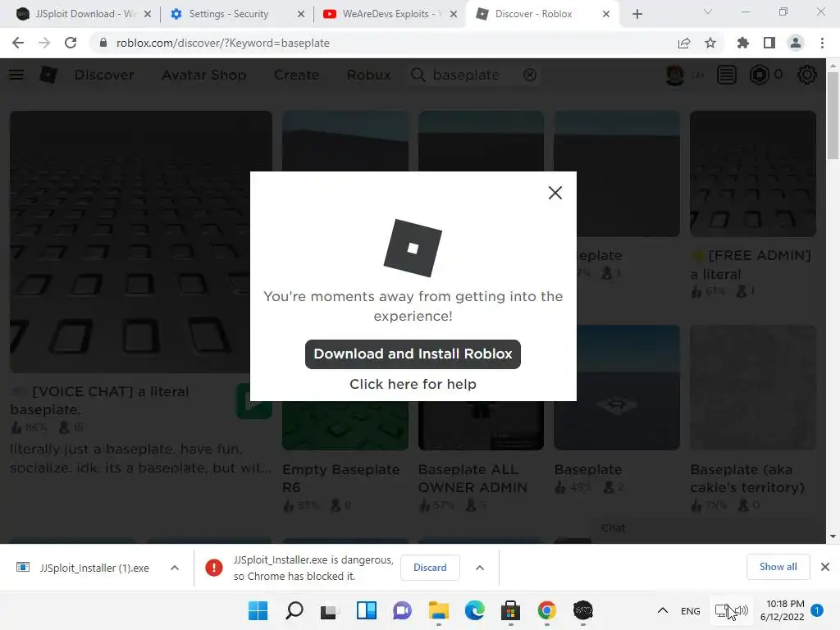Open the Robux balance icon
The image size is (840, 630).
759,75
